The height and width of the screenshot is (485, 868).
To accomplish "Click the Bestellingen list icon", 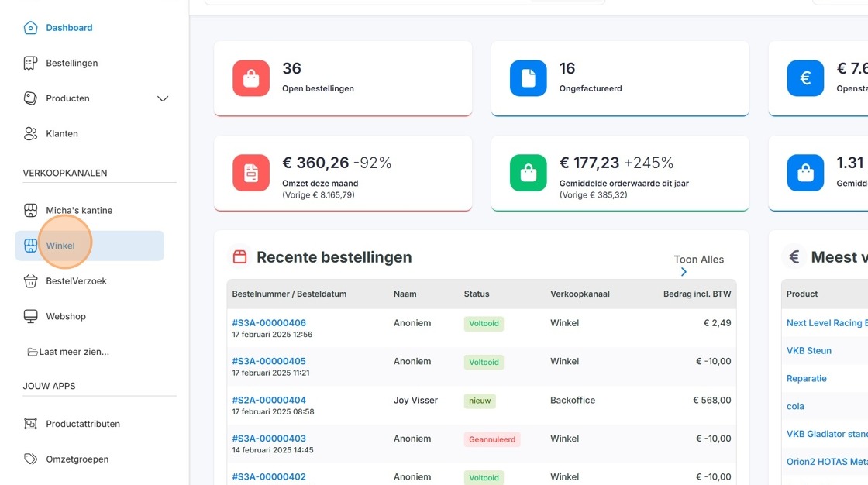I will (x=30, y=63).
